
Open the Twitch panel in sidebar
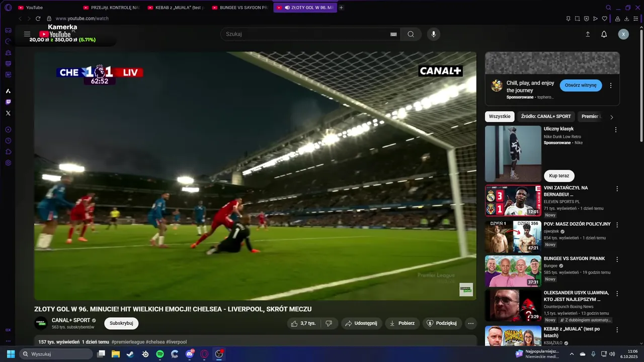[x=8, y=102]
